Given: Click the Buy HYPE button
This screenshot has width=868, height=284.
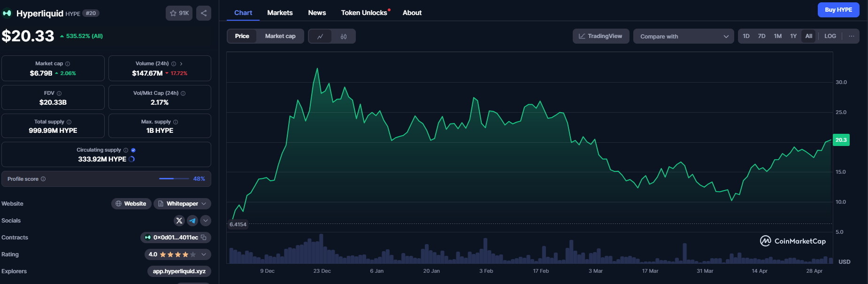Looking at the screenshot, I should coord(838,10).
